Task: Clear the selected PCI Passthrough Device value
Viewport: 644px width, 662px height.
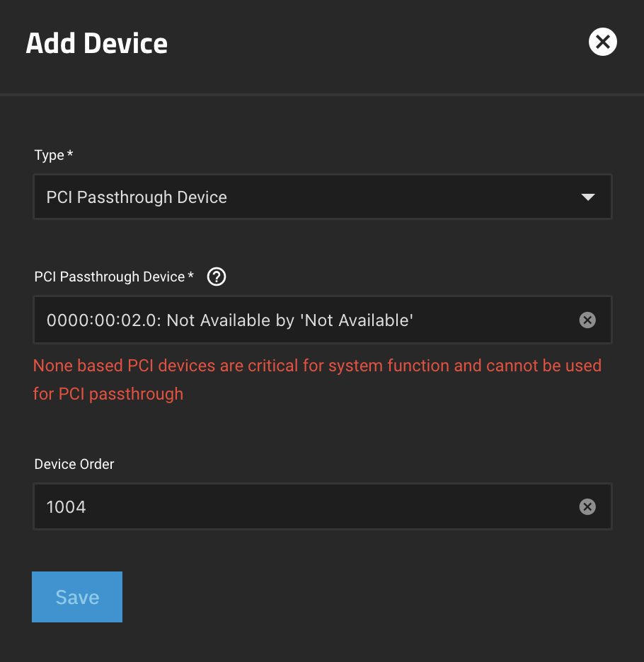Action: click(x=587, y=320)
